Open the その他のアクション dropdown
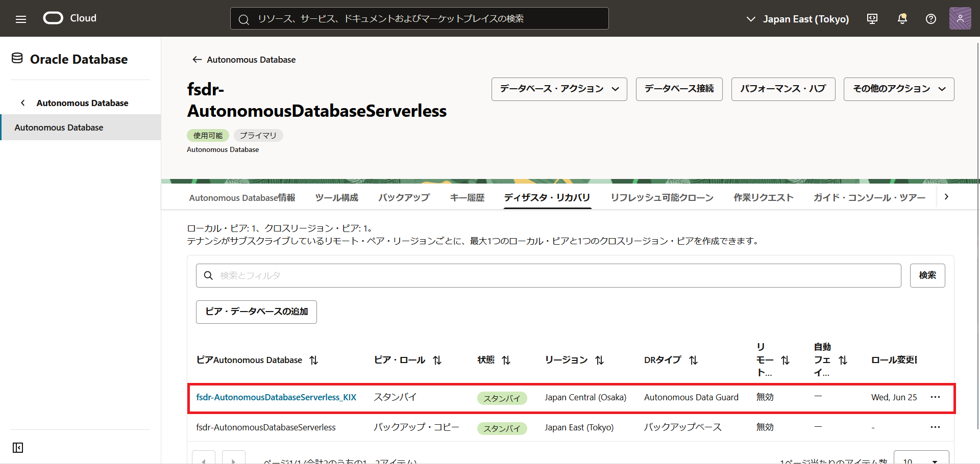 pyautogui.click(x=899, y=89)
